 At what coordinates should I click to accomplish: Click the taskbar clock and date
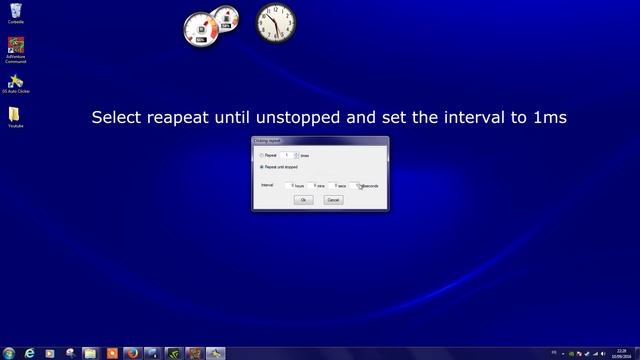pos(621,353)
